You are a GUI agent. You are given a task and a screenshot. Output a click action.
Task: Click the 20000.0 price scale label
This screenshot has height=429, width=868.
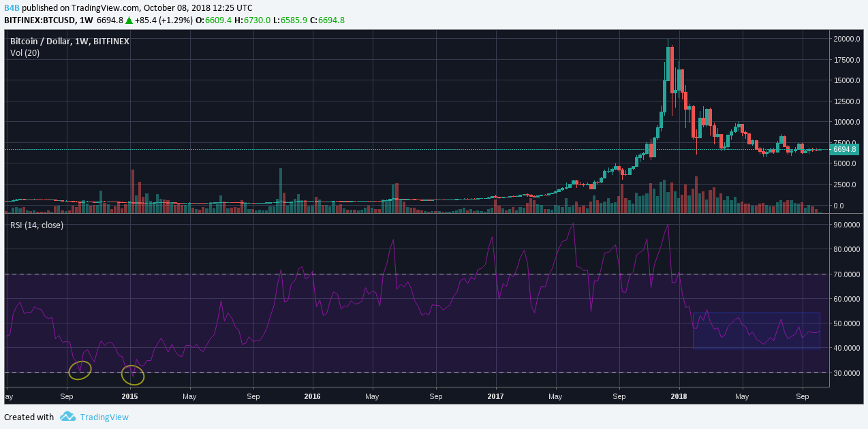846,39
